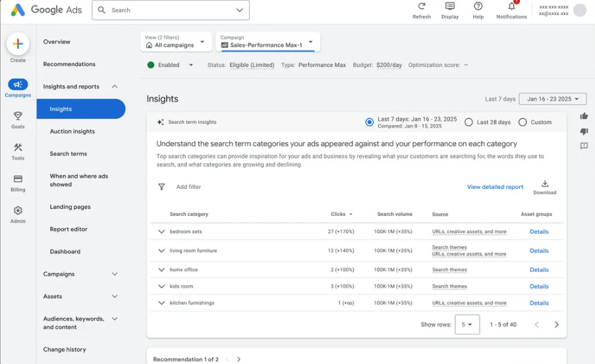Open Details for home office
Viewport: 595px width, 364px height.
coord(539,270)
